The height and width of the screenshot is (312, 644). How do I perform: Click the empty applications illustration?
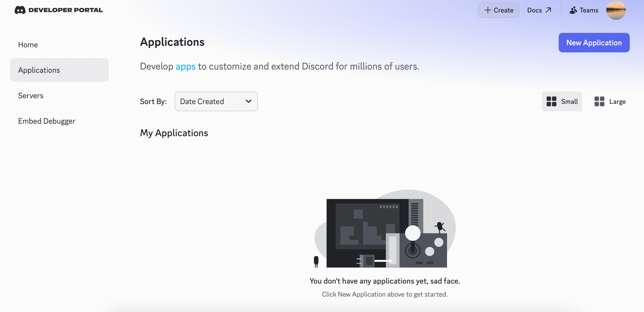[385, 233]
